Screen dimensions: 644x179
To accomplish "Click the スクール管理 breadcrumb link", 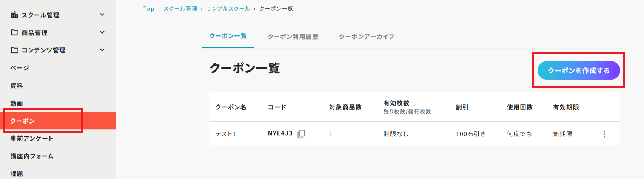I will click(180, 9).
